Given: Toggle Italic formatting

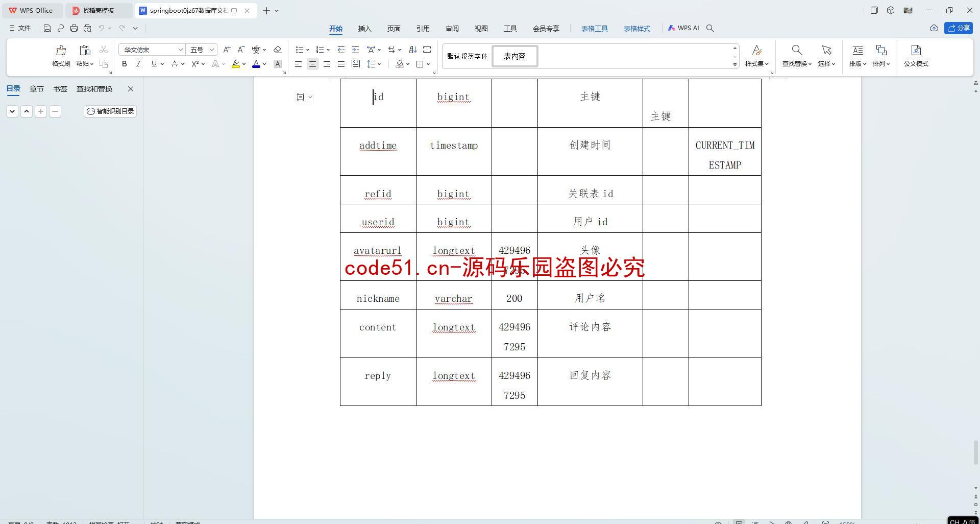Looking at the screenshot, I should pyautogui.click(x=138, y=64).
